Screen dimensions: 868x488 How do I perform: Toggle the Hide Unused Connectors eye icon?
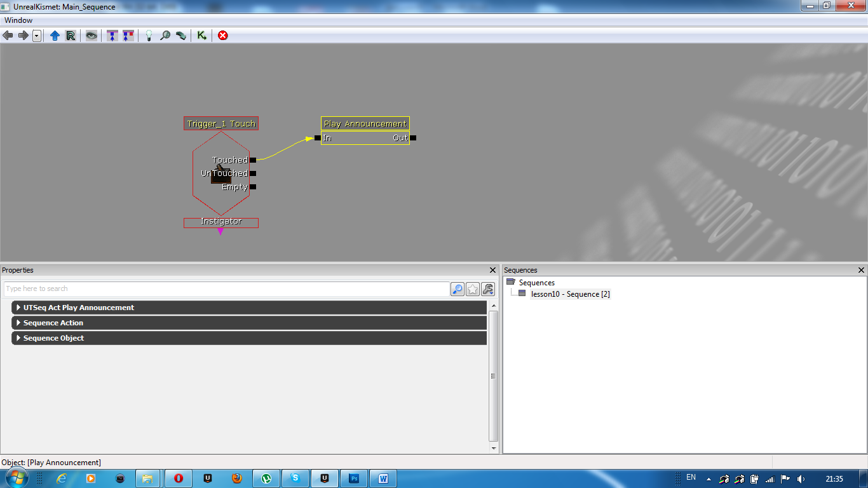(92, 36)
